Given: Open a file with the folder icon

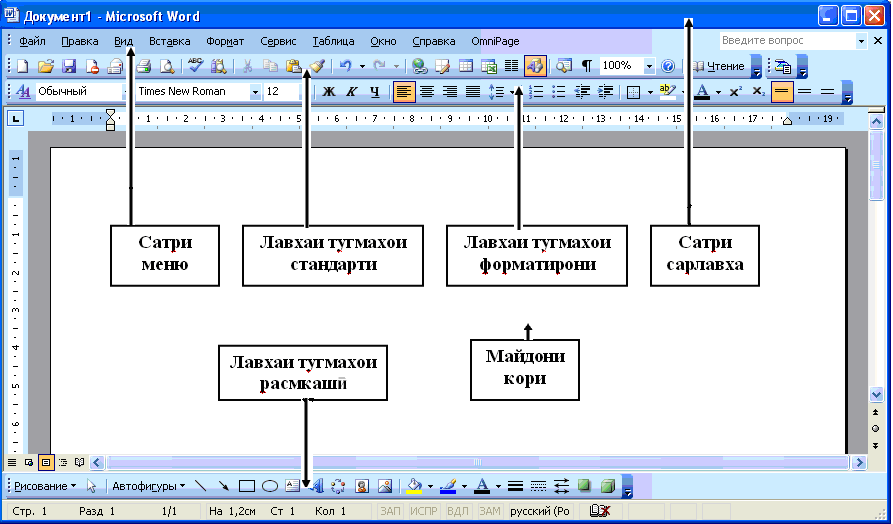Looking at the screenshot, I should click(46, 66).
